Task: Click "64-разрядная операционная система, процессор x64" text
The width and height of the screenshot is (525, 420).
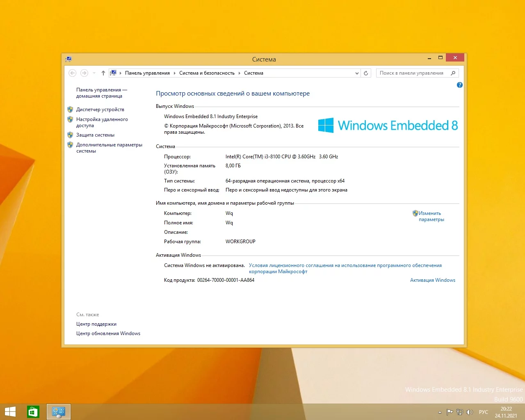Action: 285,181
